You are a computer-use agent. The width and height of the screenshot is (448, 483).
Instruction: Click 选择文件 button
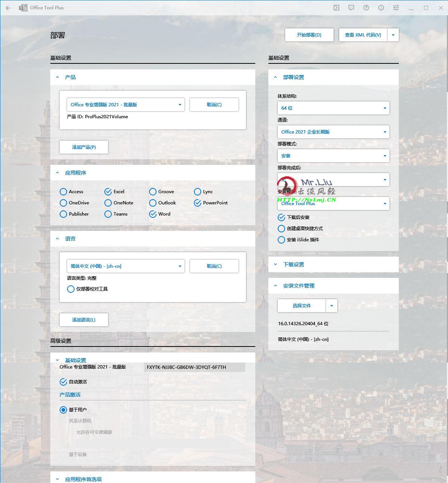click(x=302, y=306)
